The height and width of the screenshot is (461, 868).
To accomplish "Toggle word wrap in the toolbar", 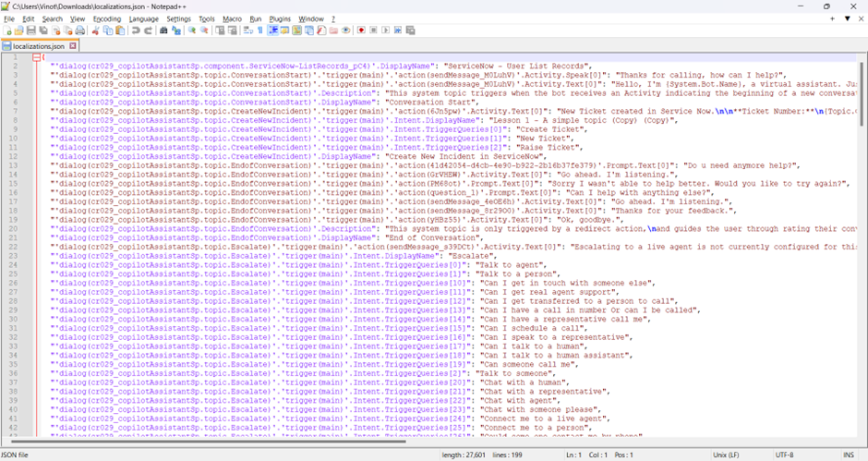I will pos(247,30).
